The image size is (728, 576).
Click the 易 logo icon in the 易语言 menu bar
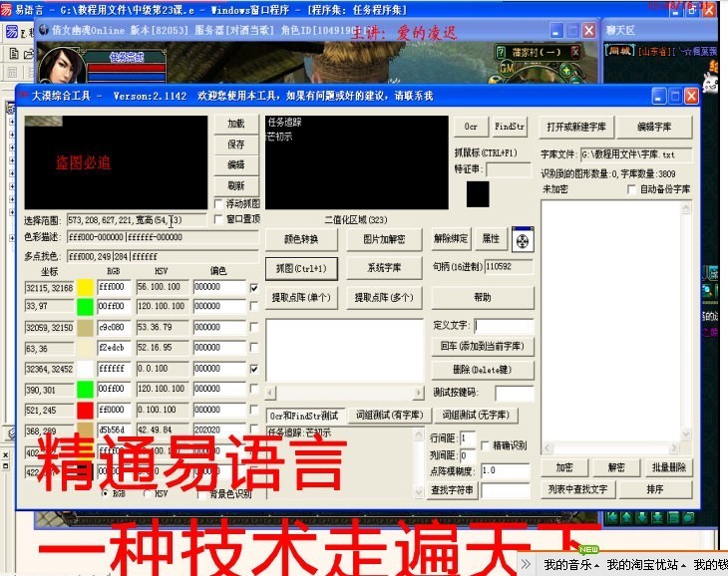[12, 32]
